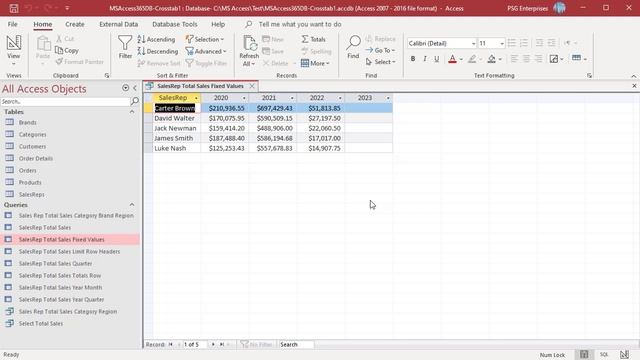Collapse the Queries group
Screen dimensions: 640x360
tap(132, 204)
